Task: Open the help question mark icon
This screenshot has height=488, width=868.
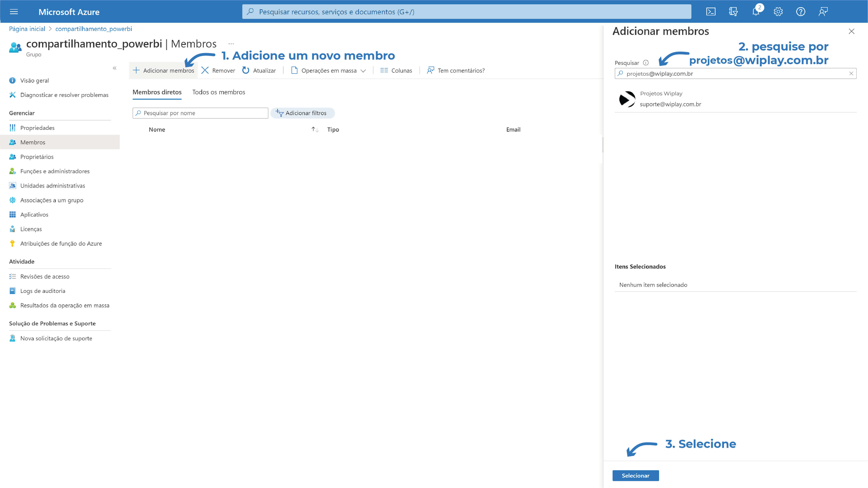Action: coord(801,12)
